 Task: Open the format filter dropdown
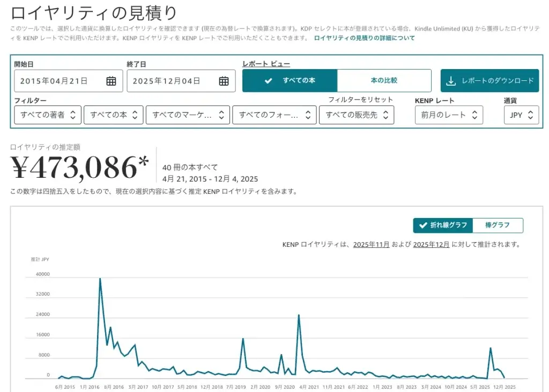click(274, 115)
